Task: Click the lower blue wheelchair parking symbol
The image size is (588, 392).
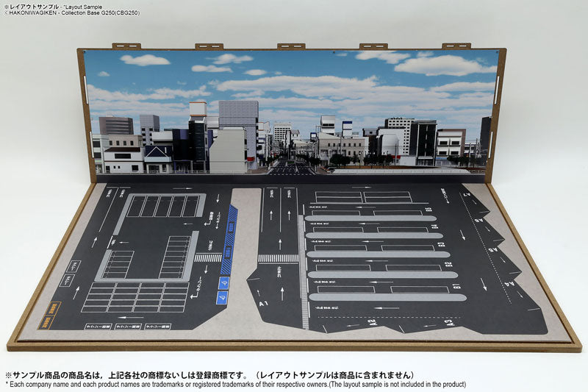Action: point(222,296)
